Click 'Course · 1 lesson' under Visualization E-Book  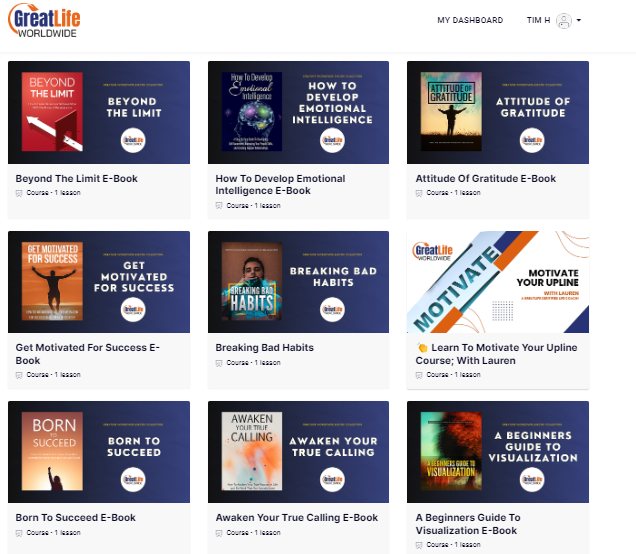click(x=453, y=545)
